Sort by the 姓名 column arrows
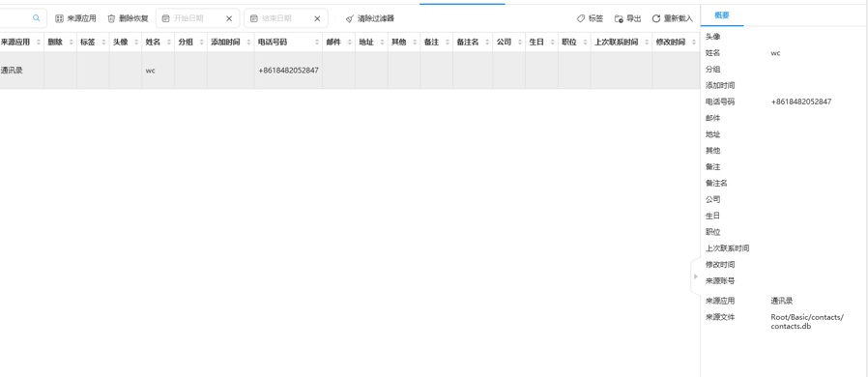The width and height of the screenshot is (868, 377). (169, 43)
